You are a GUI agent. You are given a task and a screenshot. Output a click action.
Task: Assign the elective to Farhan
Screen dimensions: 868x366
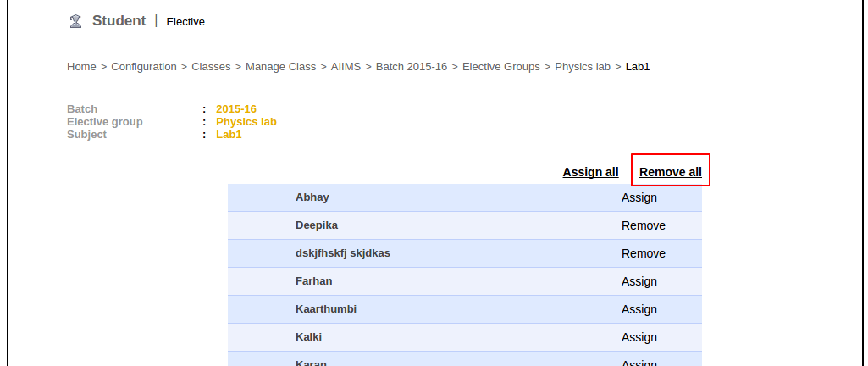coord(639,281)
